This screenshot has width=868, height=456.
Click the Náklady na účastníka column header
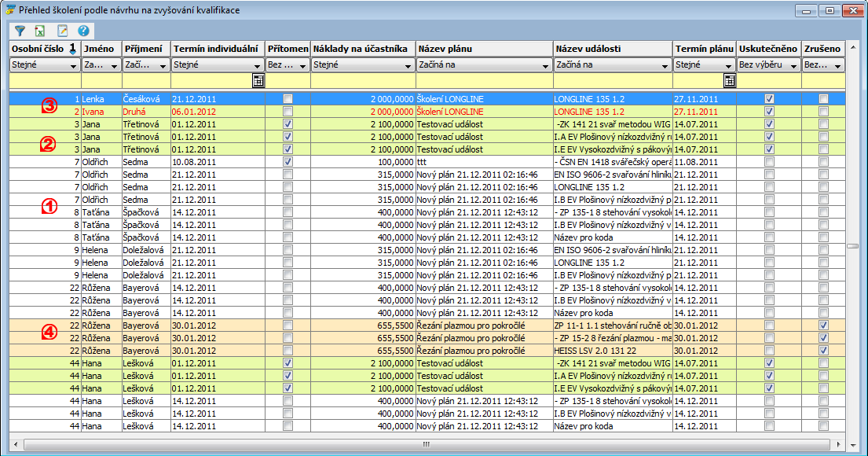coord(363,49)
